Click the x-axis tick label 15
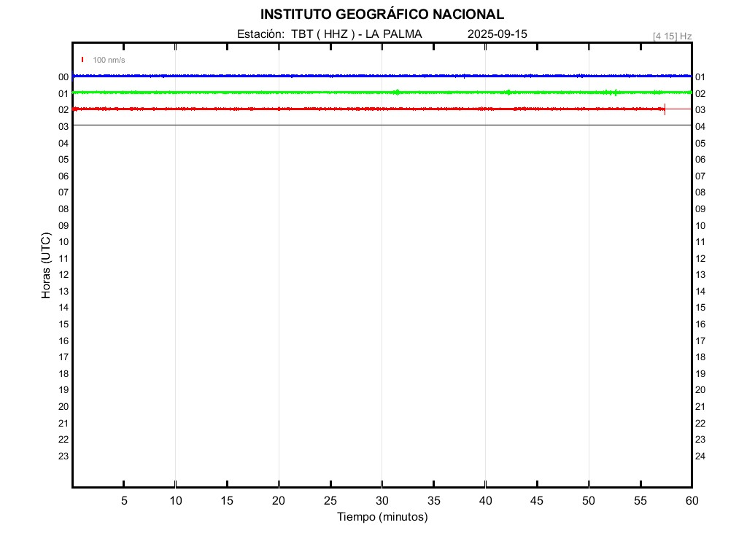Viewport: 747px width, 560px height. coord(228,500)
